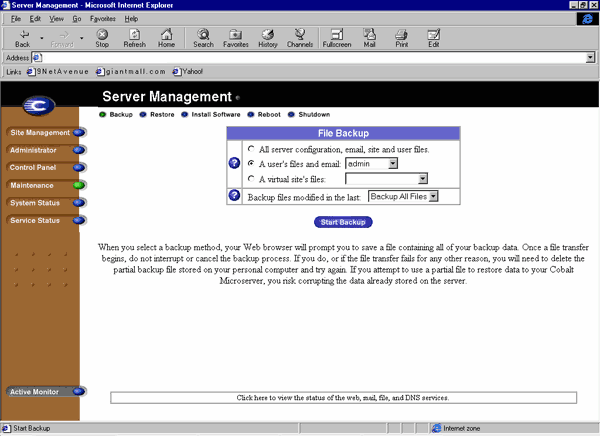Viewport: 600px width, 436px height.
Task: Open the Go menu
Action: pos(77,19)
